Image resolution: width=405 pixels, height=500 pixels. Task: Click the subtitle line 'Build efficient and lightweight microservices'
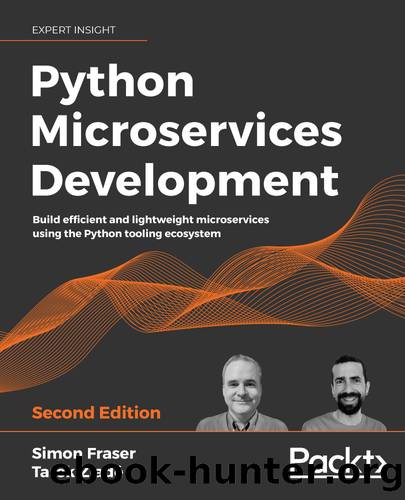pos(151,220)
